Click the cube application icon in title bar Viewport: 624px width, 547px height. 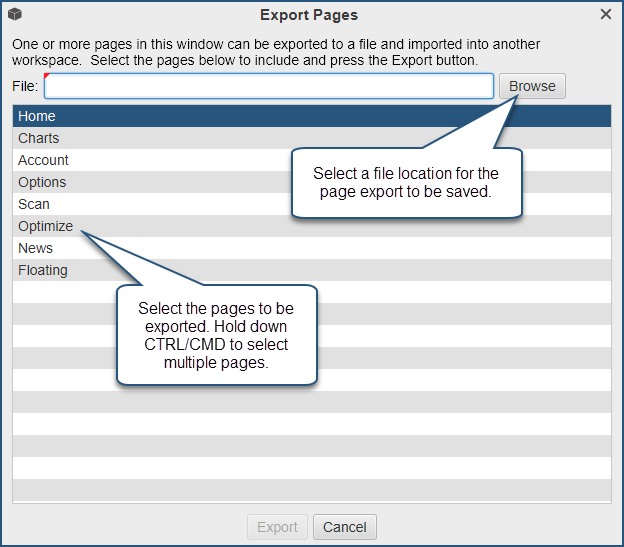tap(15, 15)
